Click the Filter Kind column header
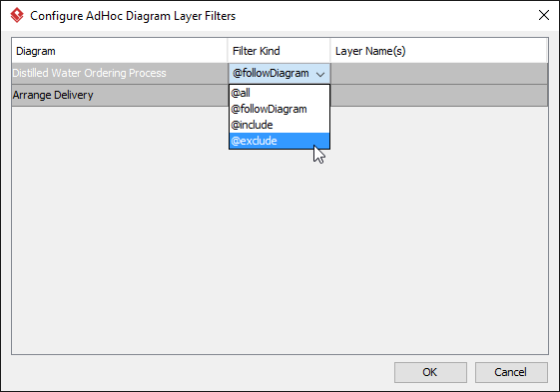The height and width of the screenshot is (392, 560). pyautogui.click(x=279, y=51)
